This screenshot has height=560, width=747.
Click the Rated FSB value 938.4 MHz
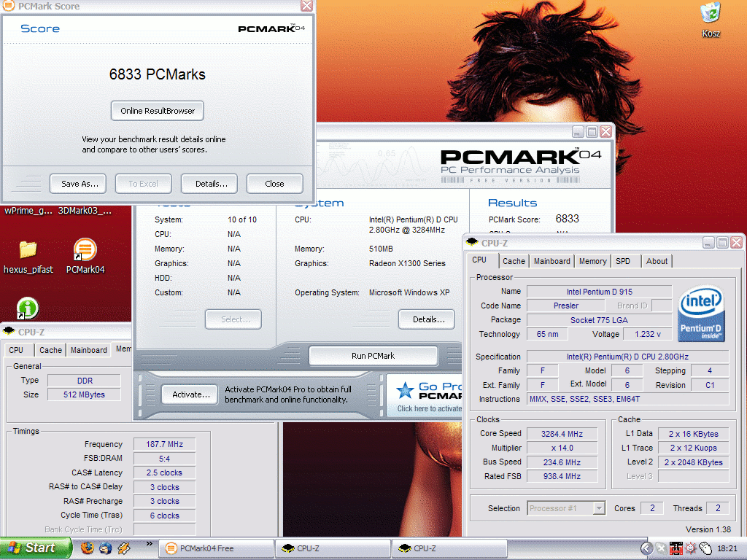(562, 475)
